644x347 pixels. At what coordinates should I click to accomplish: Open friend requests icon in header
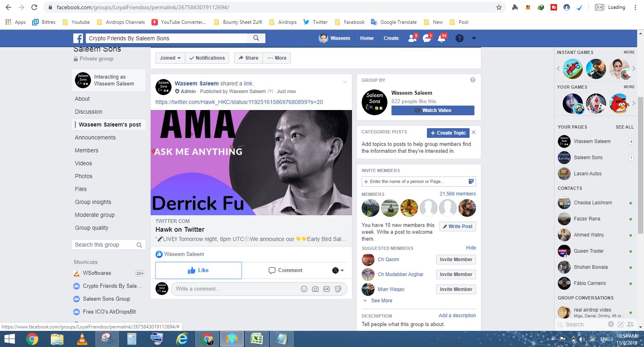[x=412, y=38]
